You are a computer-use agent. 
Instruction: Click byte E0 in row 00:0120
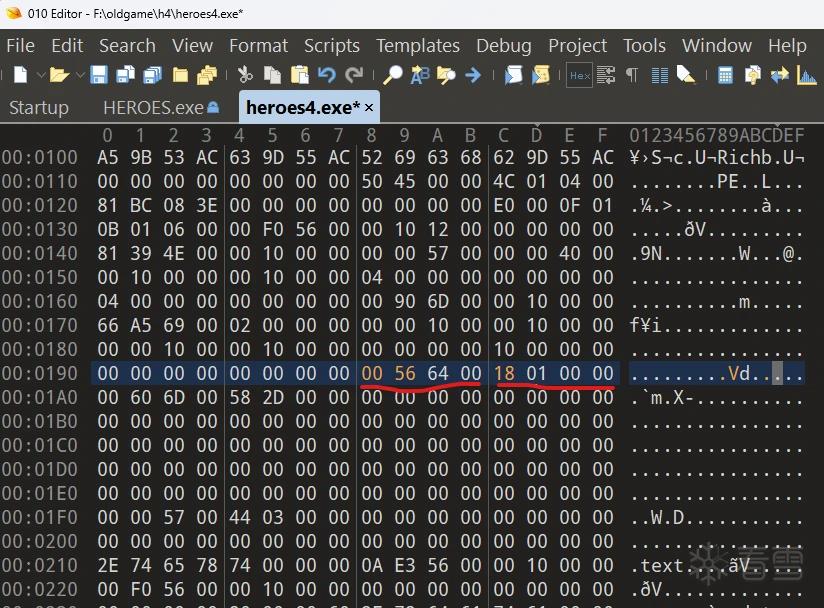click(504, 205)
